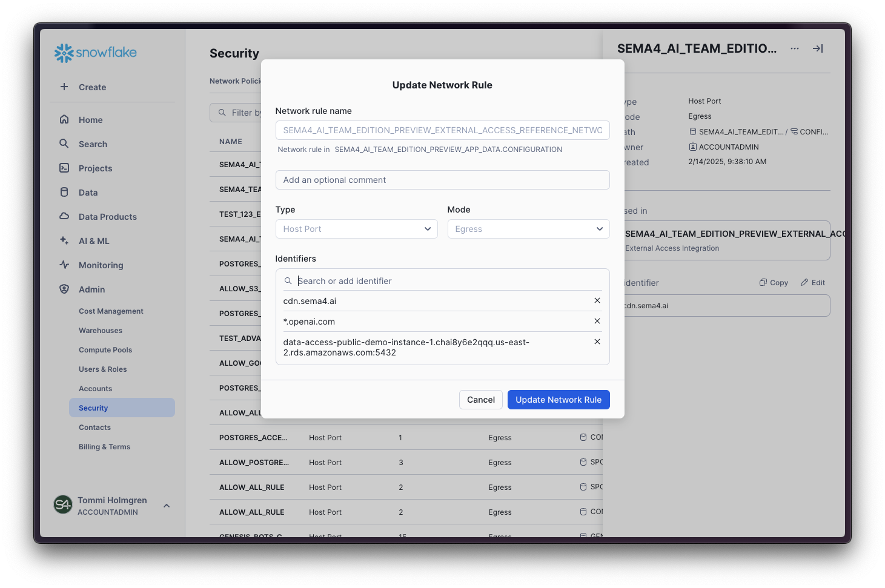Click the NAME column header
Screen dimensions: 885x588
[231, 142]
